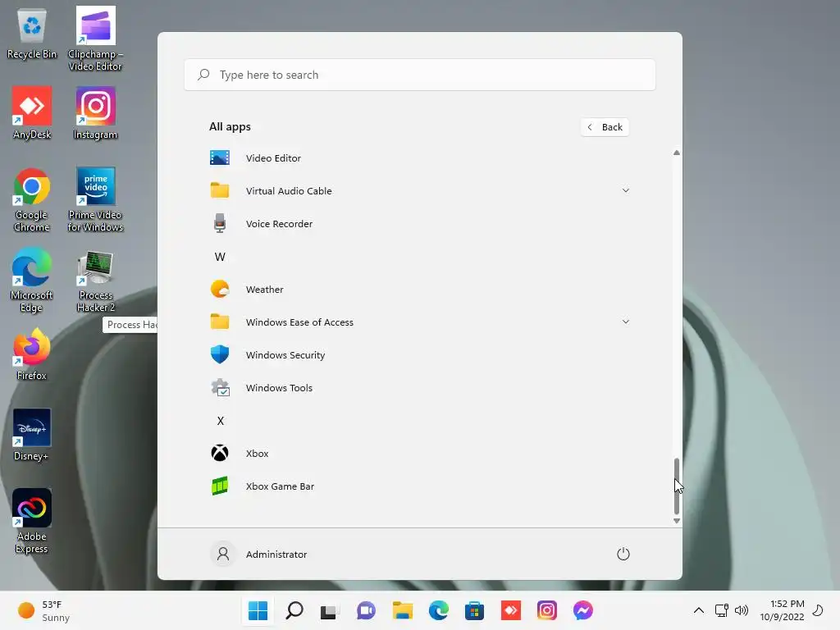Click the app list scrollbar thumb
Image resolution: width=840 pixels, height=630 pixels.
click(x=677, y=486)
